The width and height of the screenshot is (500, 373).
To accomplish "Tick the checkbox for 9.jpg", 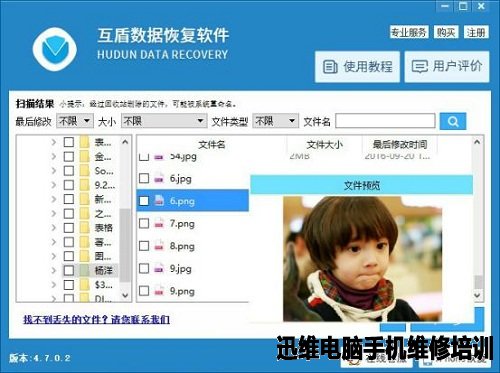I will [x=144, y=268].
